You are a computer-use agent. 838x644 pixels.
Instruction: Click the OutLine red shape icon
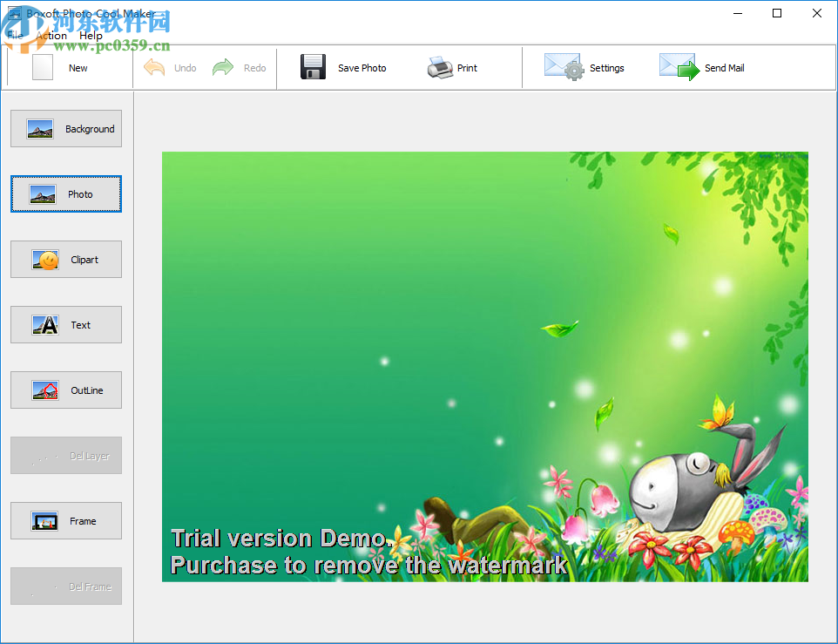click(45, 390)
